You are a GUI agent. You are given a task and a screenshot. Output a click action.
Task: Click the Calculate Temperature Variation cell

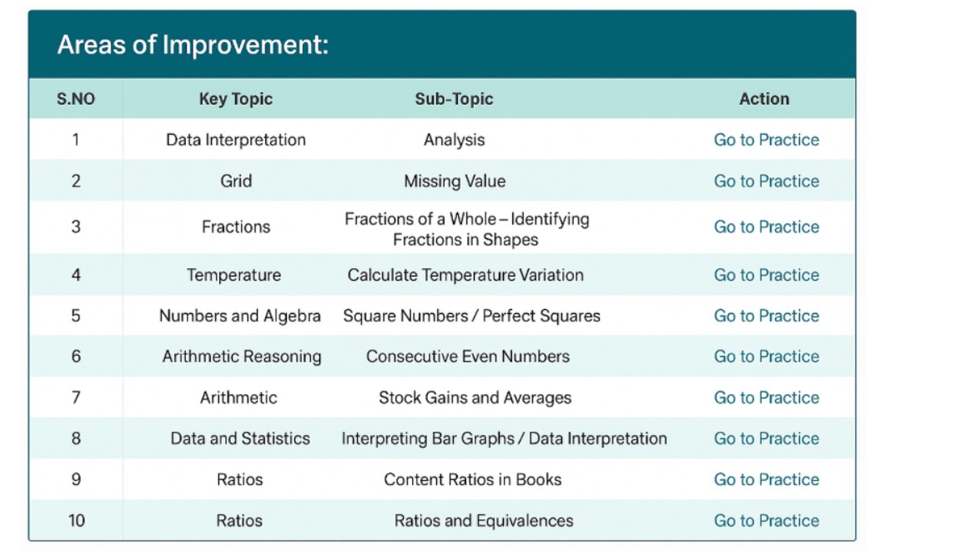(x=465, y=275)
